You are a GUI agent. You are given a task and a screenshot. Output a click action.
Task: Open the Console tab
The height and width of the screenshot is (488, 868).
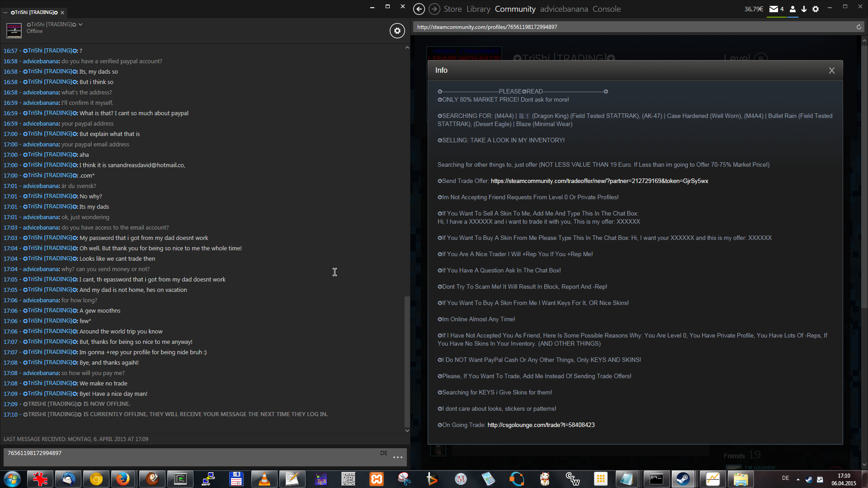click(606, 9)
